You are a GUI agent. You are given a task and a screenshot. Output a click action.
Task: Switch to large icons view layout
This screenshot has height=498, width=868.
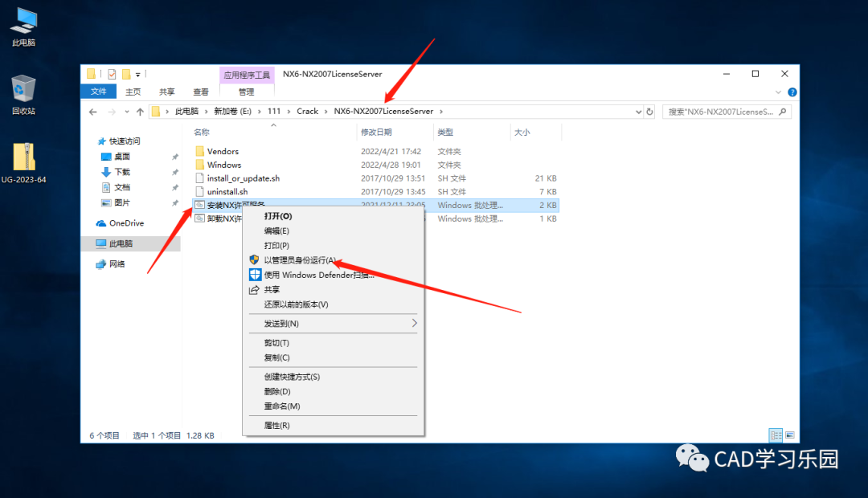click(x=790, y=435)
